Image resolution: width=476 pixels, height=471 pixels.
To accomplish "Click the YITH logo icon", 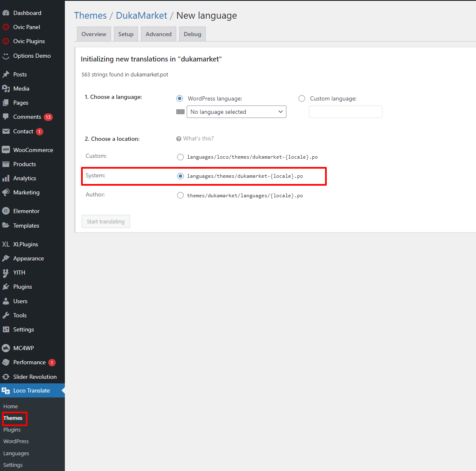I will (x=6, y=272).
